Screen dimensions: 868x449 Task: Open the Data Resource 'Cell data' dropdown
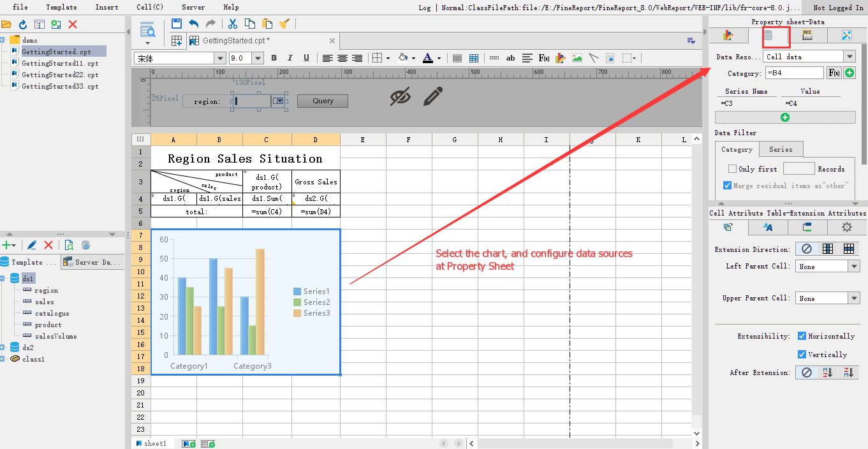(849, 57)
